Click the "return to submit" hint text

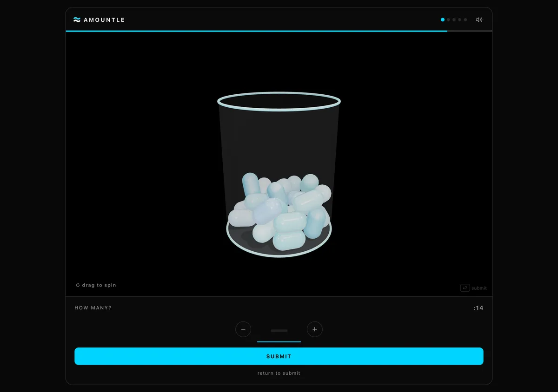click(279, 373)
